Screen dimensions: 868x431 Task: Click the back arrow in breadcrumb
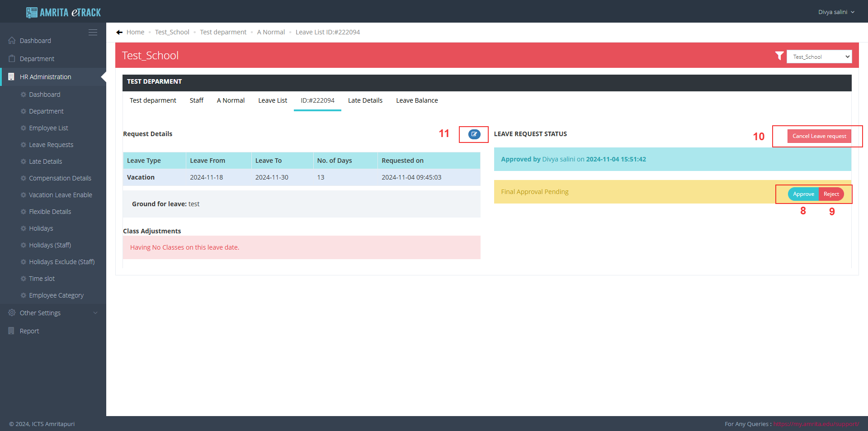click(119, 32)
